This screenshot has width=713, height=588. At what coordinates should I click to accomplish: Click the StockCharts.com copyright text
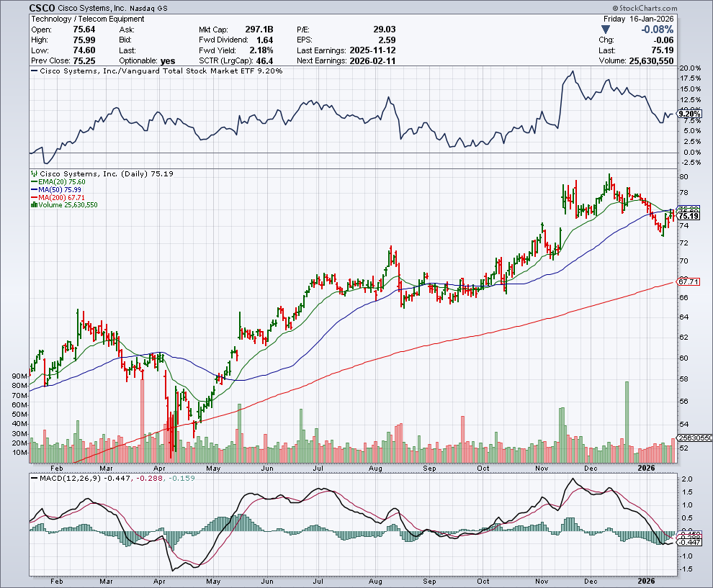(x=645, y=8)
